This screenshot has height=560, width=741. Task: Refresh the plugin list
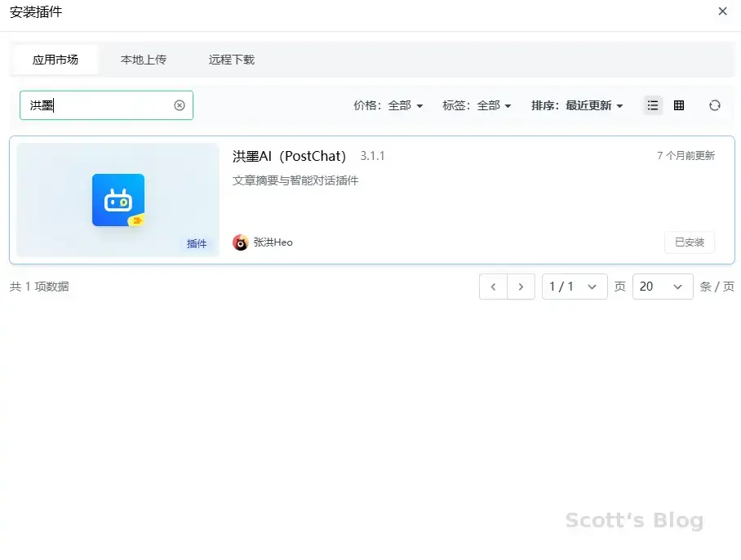coord(715,105)
